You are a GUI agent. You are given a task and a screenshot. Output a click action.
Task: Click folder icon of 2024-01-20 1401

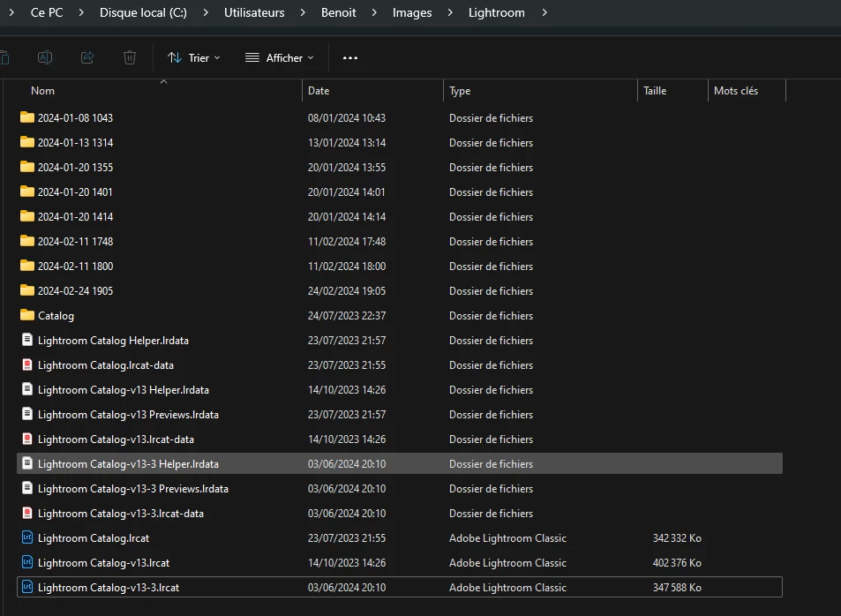(26, 191)
